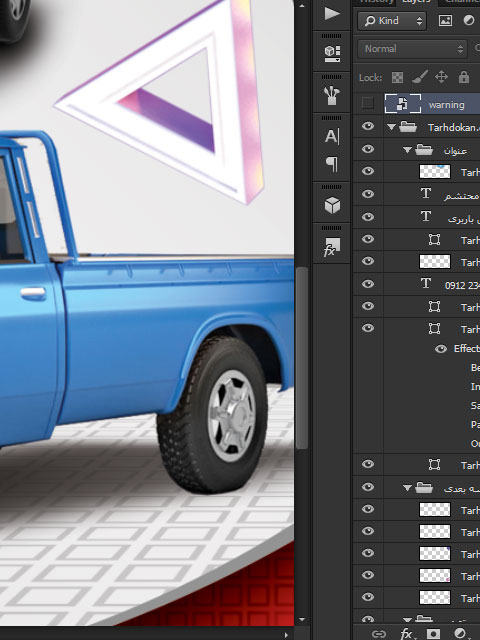
Task: Lock image pixels brush icon
Action: (420, 77)
